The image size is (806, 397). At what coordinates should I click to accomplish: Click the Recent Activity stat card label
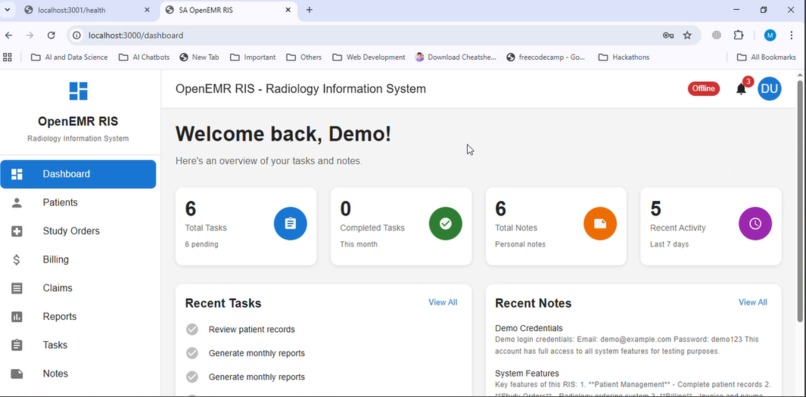click(677, 228)
